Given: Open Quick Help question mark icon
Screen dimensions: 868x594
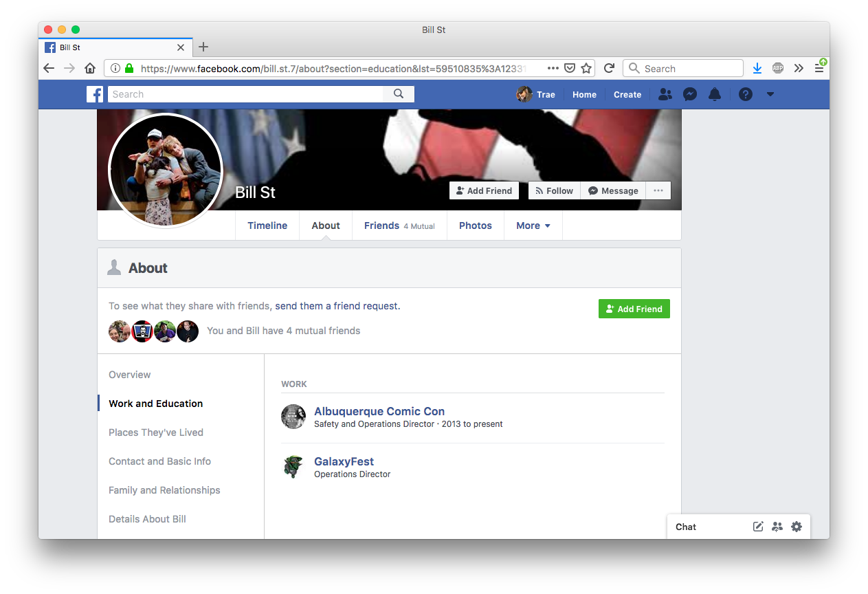Looking at the screenshot, I should 746,94.
